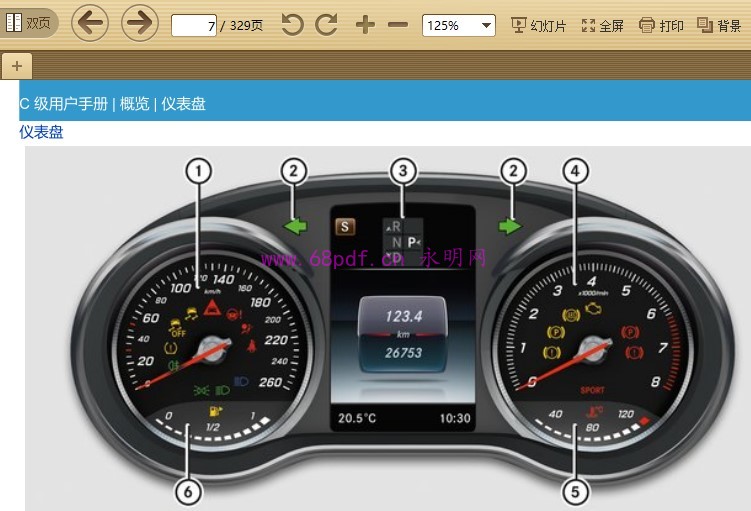Enter 全屏 fullscreen mode
This screenshot has height=511, width=751.
click(602, 25)
